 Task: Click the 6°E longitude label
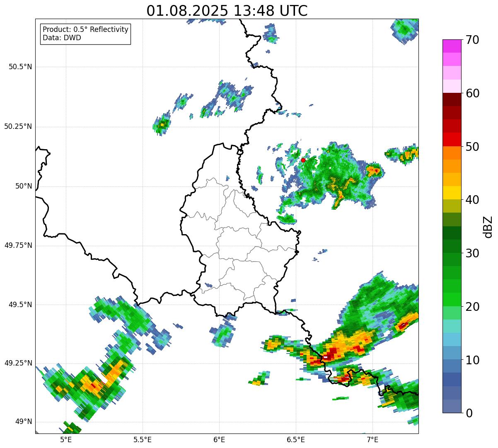coord(219,439)
